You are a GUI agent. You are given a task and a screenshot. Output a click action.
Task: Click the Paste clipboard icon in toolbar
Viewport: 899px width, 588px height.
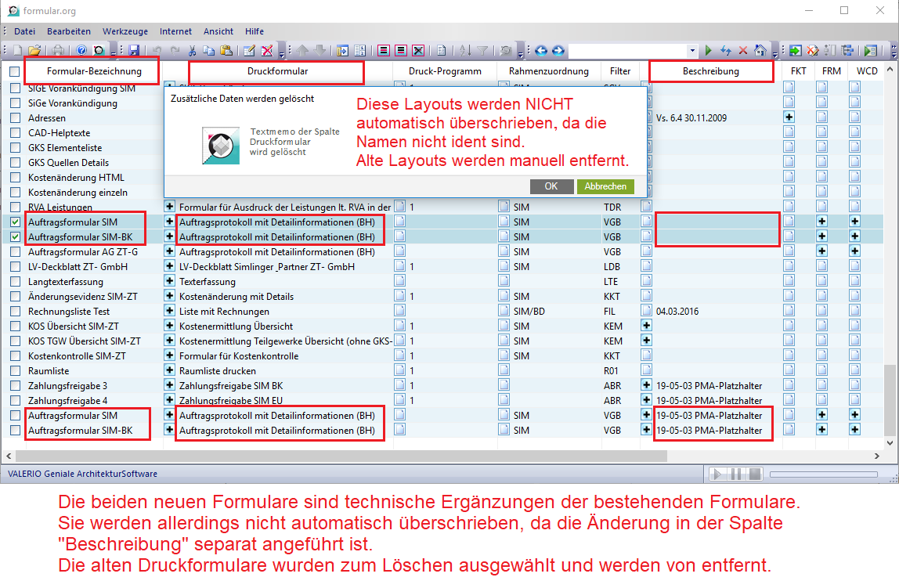(x=226, y=51)
